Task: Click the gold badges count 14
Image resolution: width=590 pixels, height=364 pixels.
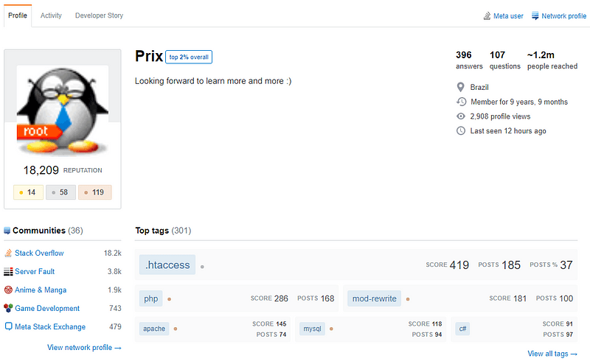Action: (x=28, y=192)
